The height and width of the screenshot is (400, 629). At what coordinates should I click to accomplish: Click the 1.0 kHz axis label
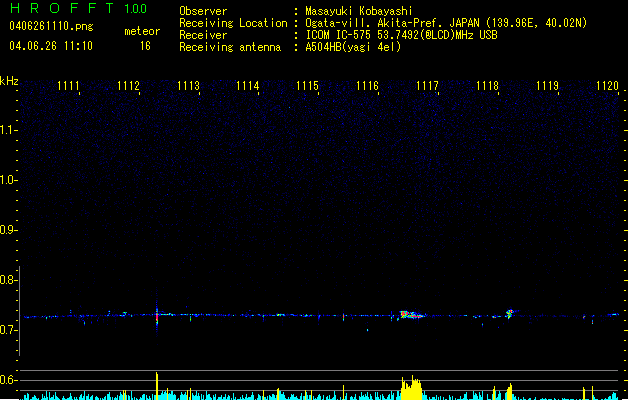8,180
